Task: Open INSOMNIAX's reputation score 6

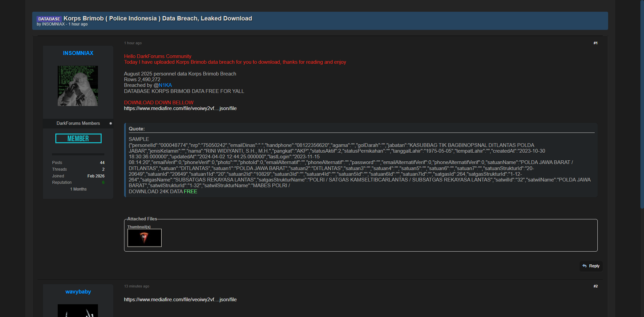Action: (x=103, y=182)
